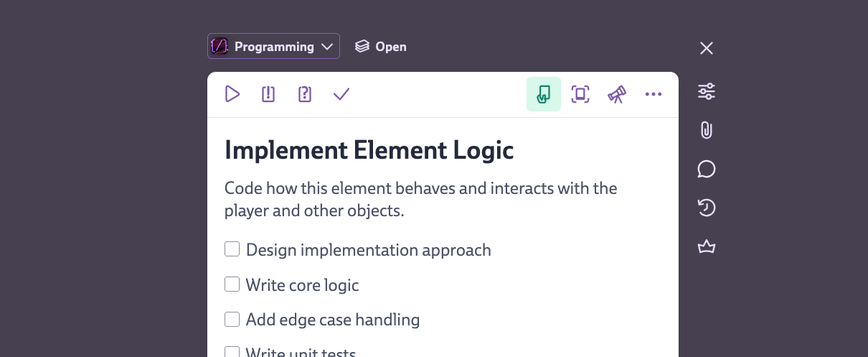Open attachments via the paperclip icon

(707, 130)
